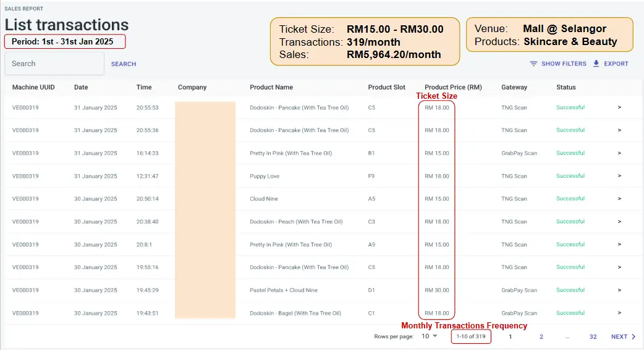This screenshot has width=644, height=350.
Task: Click the EXPORT text button
Action: (616, 64)
